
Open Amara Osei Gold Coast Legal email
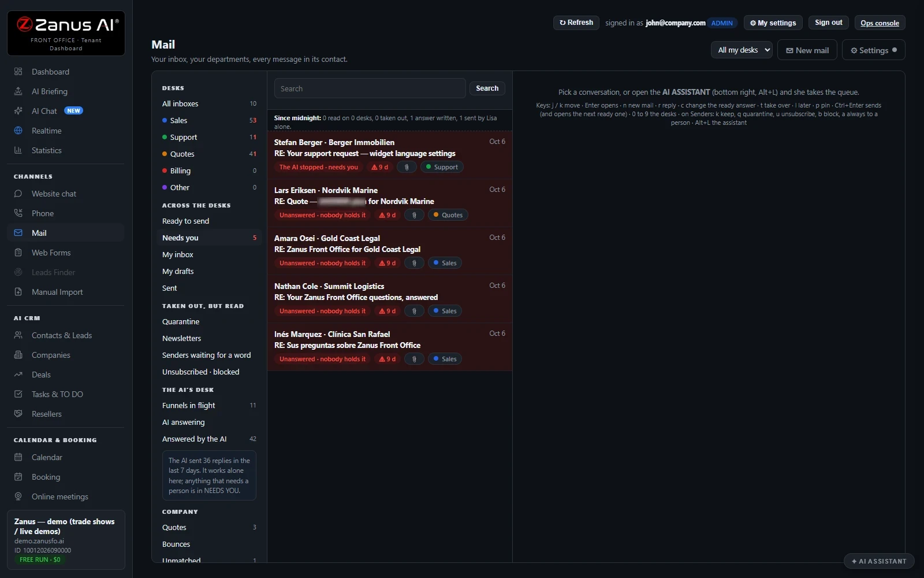pos(390,251)
